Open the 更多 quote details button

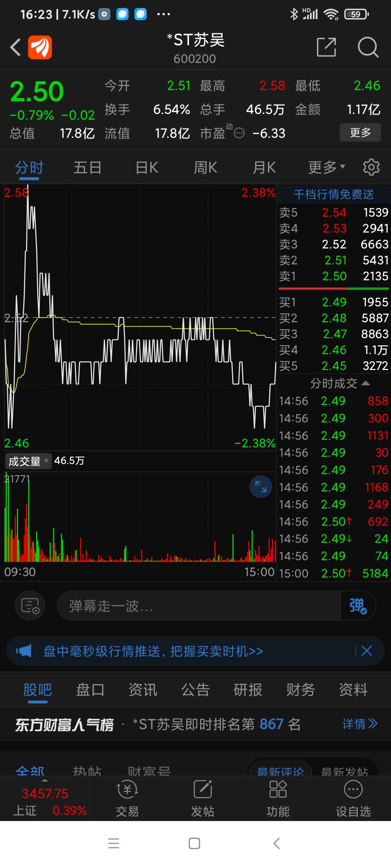360,132
